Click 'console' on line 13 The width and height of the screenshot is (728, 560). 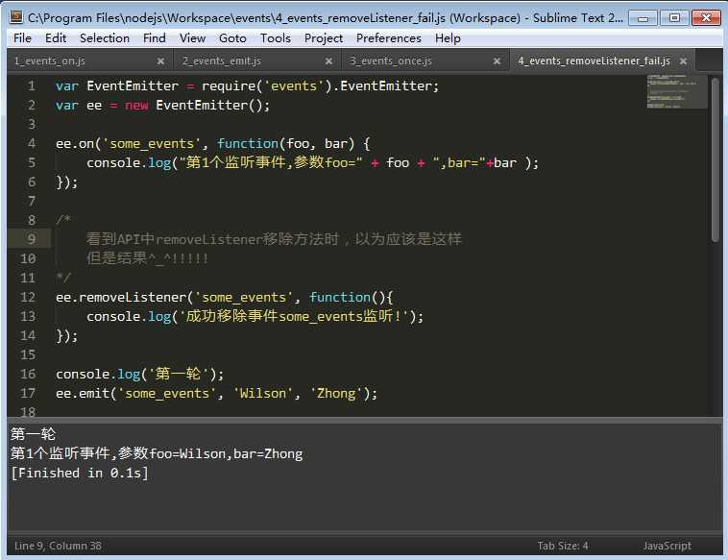point(113,317)
